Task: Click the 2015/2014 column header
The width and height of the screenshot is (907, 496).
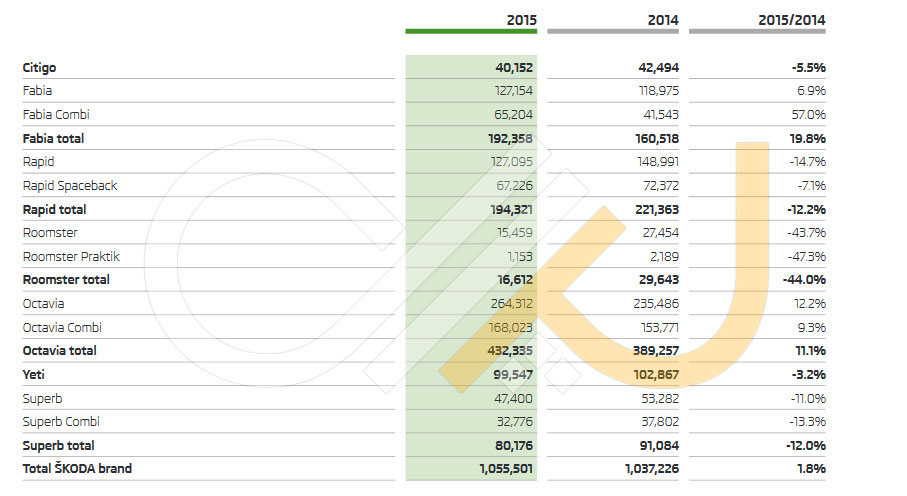Action: coord(792,20)
